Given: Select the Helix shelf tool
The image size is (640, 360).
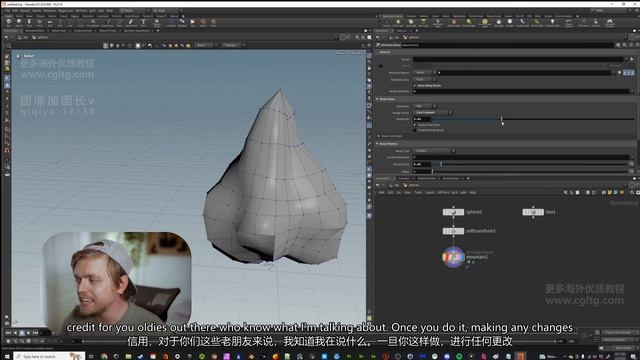Looking at the screenshot, I should pos(213,23).
